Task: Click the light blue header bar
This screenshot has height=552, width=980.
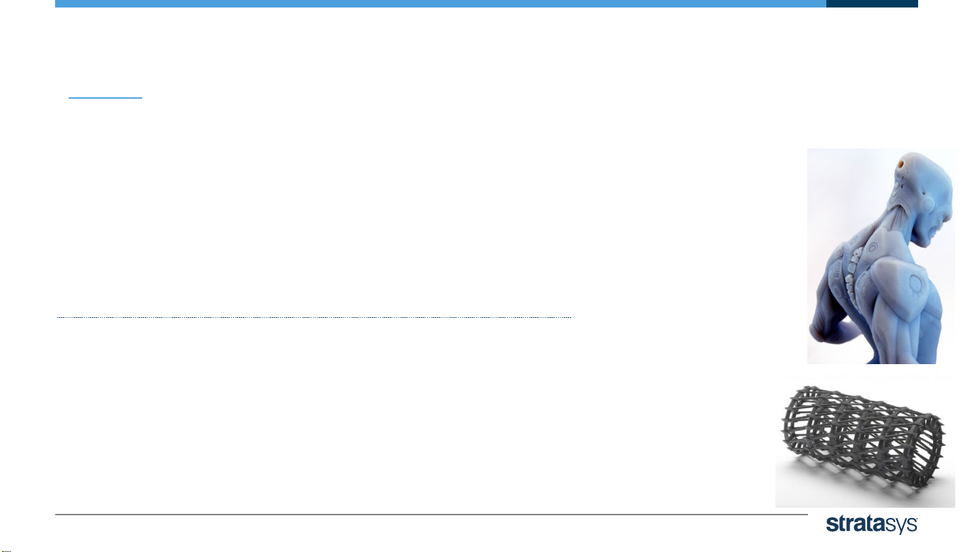Action: tap(440, 3)
